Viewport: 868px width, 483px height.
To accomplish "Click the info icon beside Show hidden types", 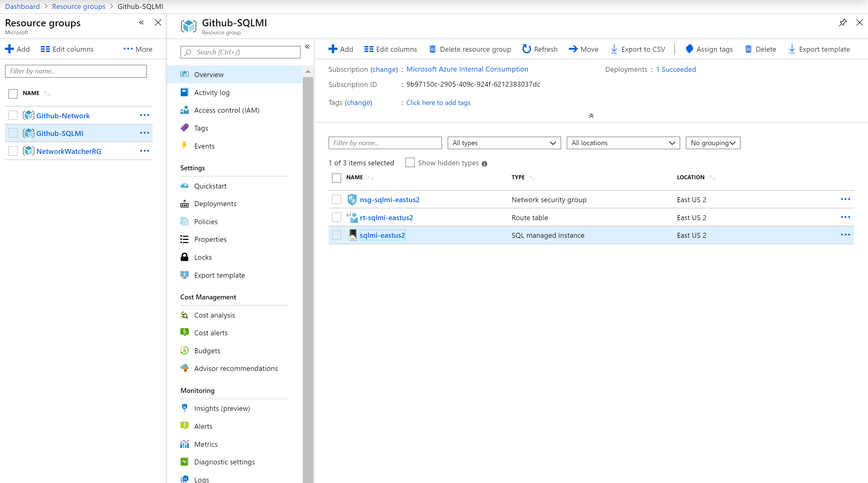I will pos(484,163).
